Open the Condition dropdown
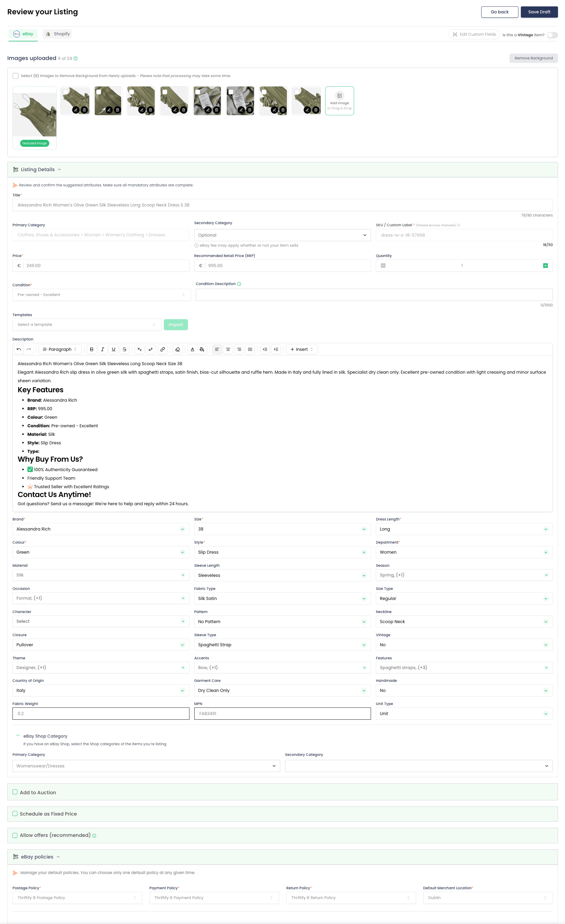 [x=101, y=295]
